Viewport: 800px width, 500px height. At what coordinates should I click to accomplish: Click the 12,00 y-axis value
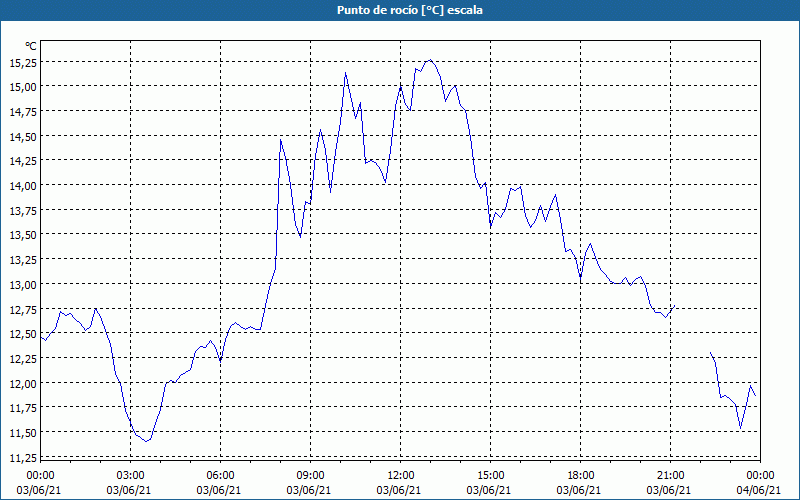tap(23, 384)
